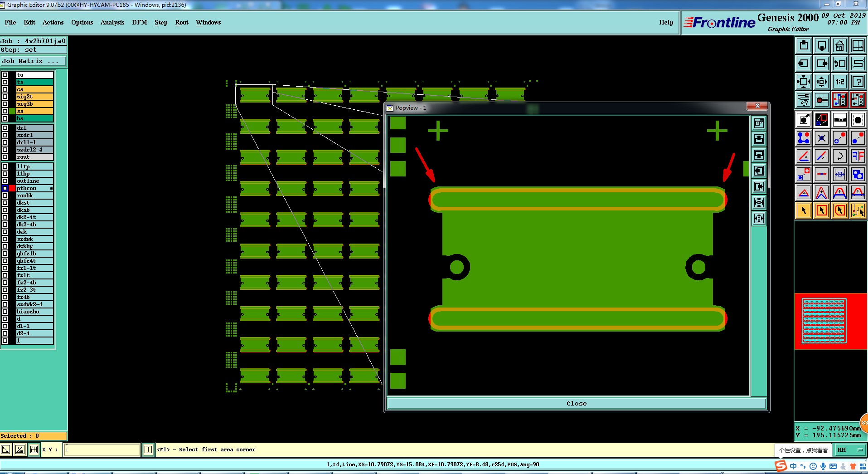Open the File menu

coord(10,22)
